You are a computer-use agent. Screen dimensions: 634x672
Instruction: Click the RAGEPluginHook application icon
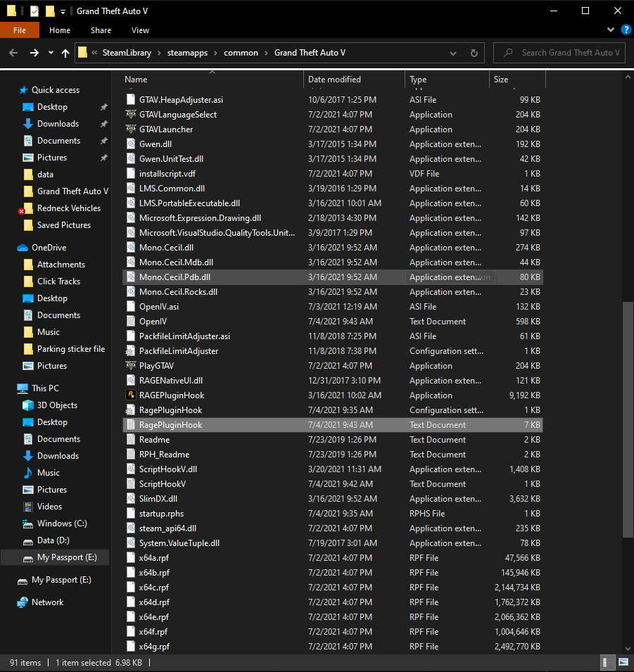(131, 395)
